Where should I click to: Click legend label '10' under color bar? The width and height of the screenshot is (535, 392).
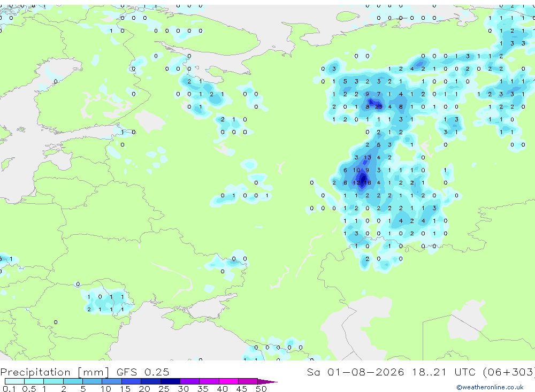(106, 389)
